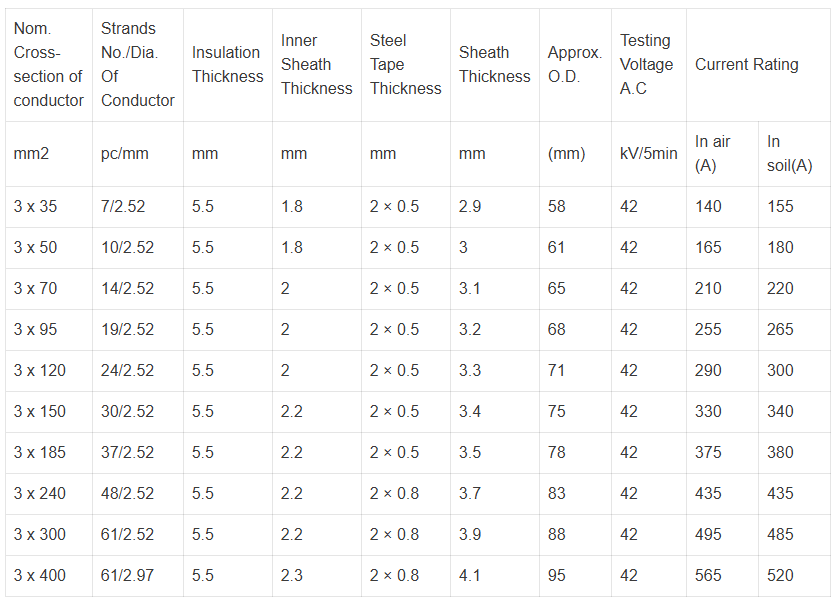Select the sheath thickness value '4.1'
The height and width of the screenshot is (602, 837).
tap(470, 575)
